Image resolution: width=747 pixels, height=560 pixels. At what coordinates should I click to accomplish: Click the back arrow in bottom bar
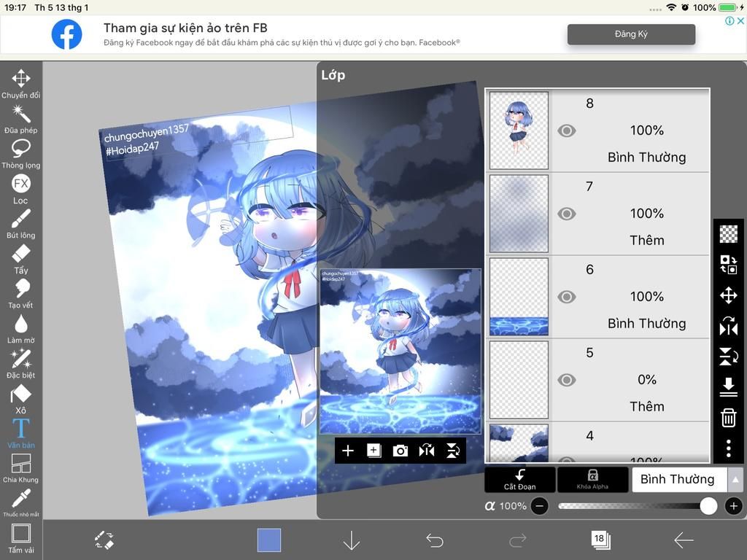click(x=684, y=540)
